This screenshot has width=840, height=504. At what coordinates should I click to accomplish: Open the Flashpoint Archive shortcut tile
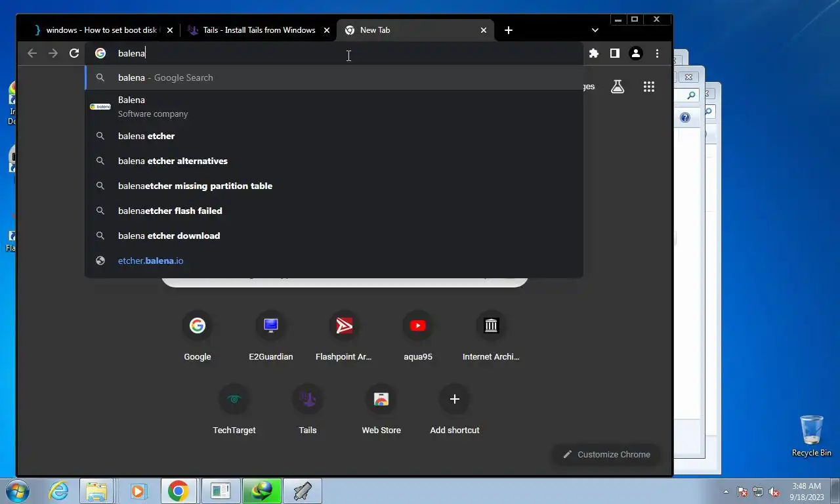(x=345, y=337)
